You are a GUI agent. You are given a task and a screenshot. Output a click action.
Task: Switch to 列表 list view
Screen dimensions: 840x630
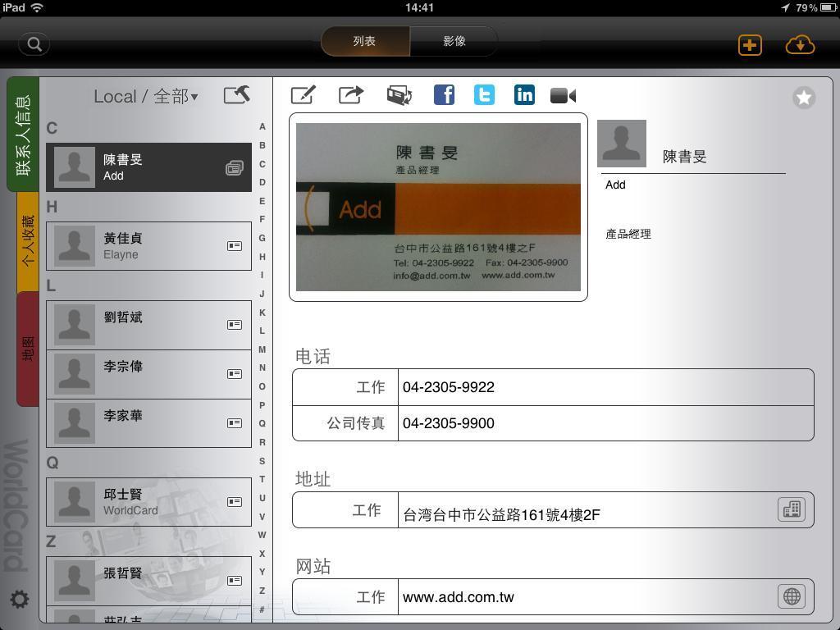point(364,41)
